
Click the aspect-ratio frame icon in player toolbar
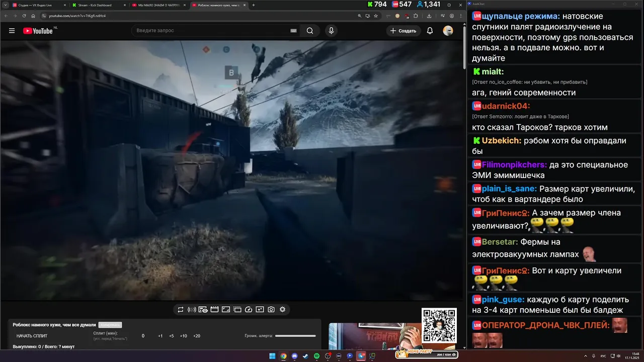click(x=226, y=310)
